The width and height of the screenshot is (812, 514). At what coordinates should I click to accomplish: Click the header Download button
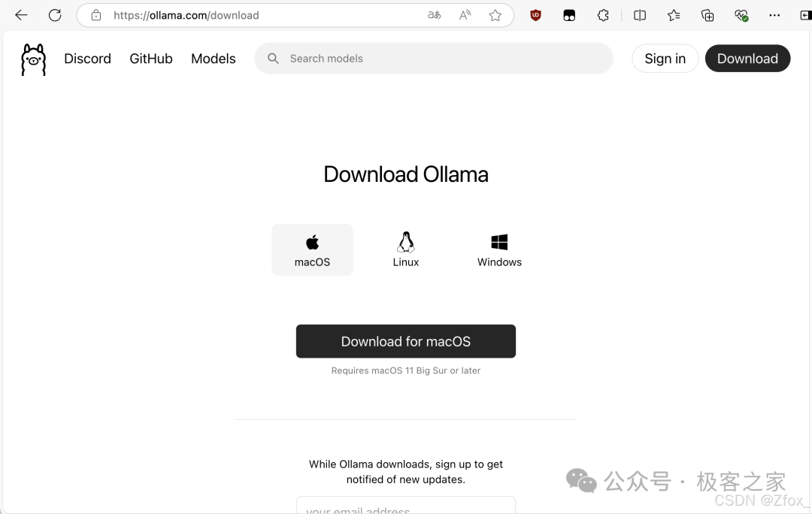[747, 59]
